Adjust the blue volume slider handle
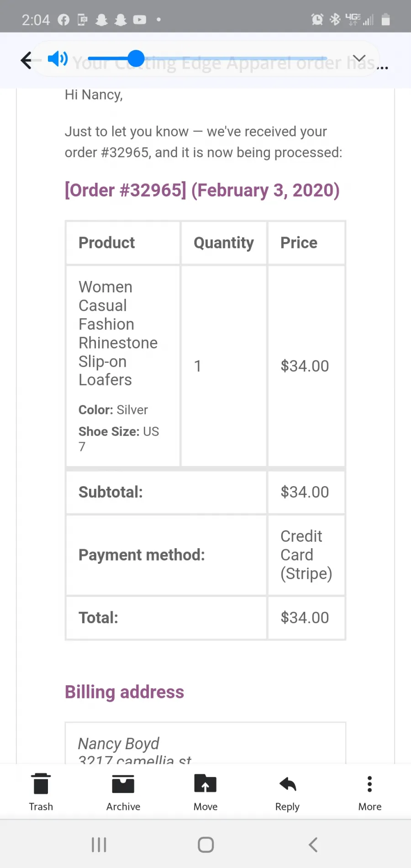Viewport: 411px width, 868px height. click(136, 58)
